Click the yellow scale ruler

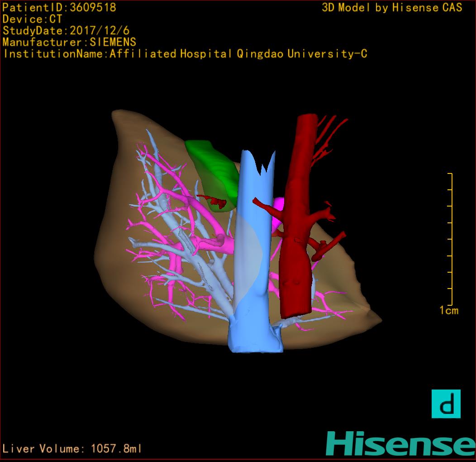450,239
